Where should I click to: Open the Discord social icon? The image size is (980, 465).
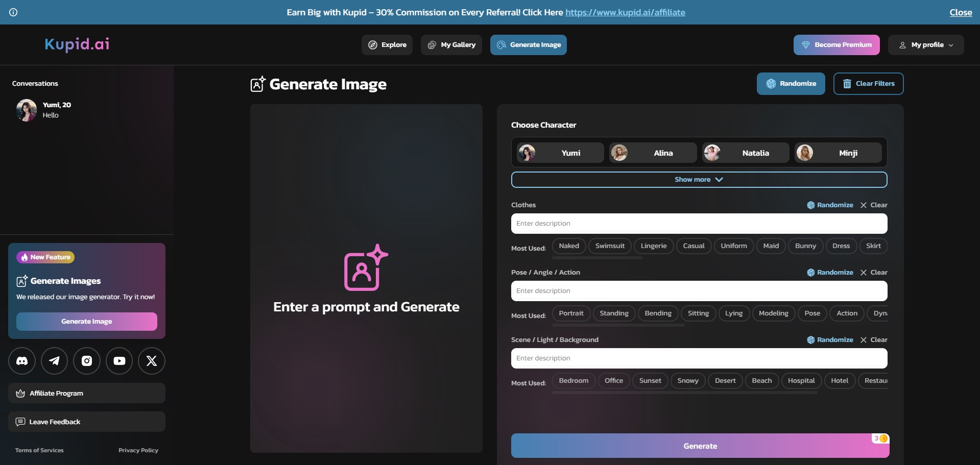point(22,361)
